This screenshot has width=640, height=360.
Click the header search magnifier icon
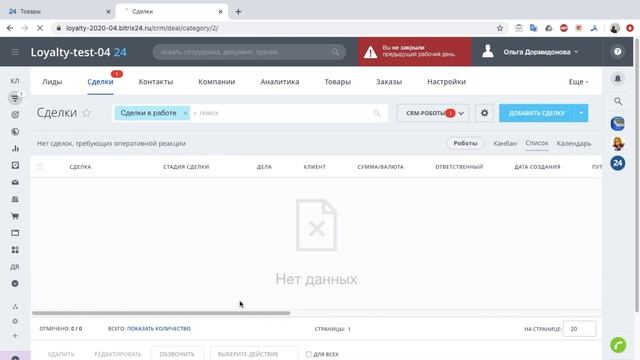(335, 52)
